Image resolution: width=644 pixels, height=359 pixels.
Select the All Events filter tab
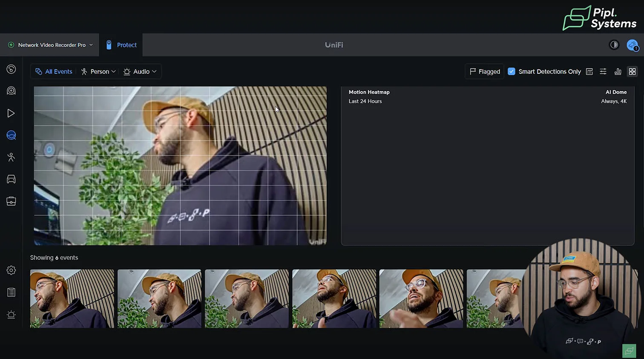[54, 72]
